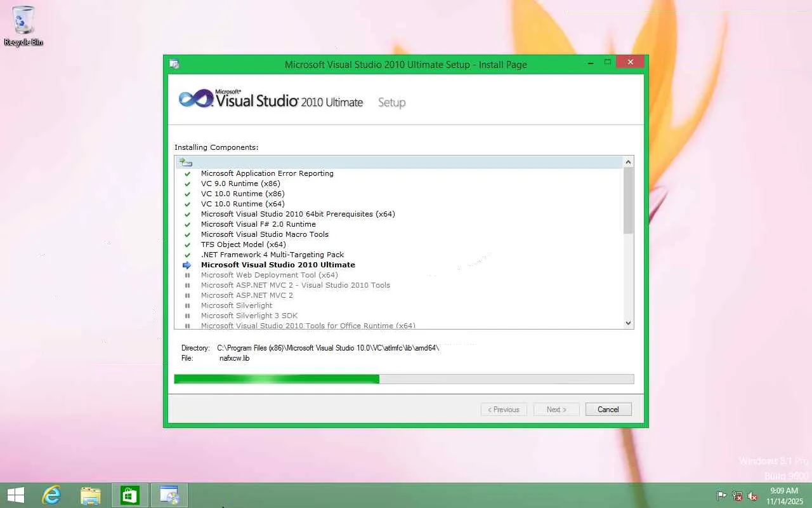Click the checkmark beside TFS Object Model (x64)
The height and width of the screenshot is (508, 812).
coord(187,244)
